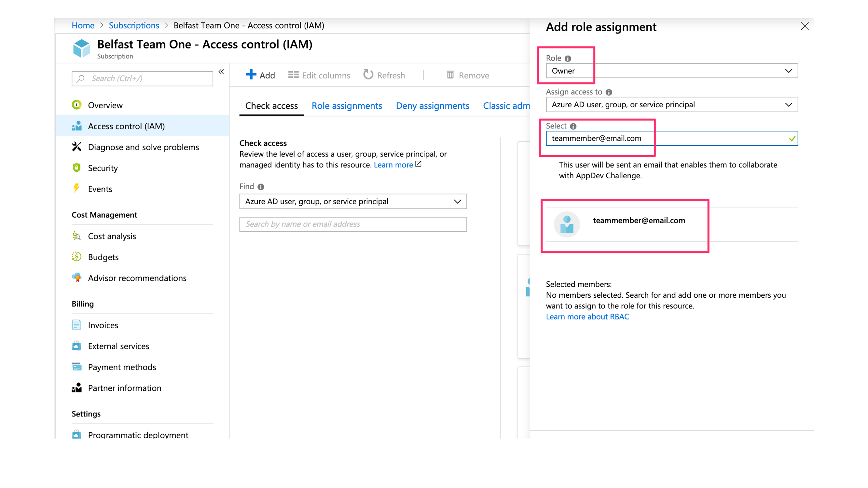Screen dimensions: 868x488
Task: Select the teammember@email.com search result
Action: [x=639, y=221]
